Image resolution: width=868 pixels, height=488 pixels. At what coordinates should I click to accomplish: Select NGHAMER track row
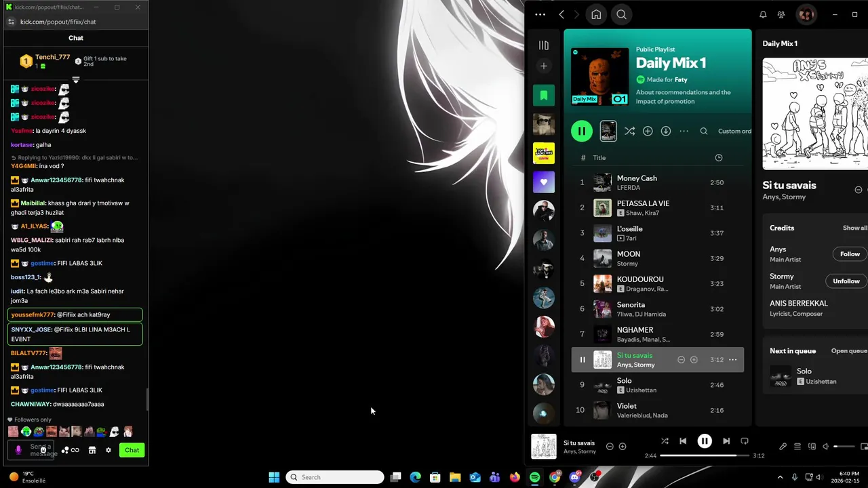(x=657, y=334)
